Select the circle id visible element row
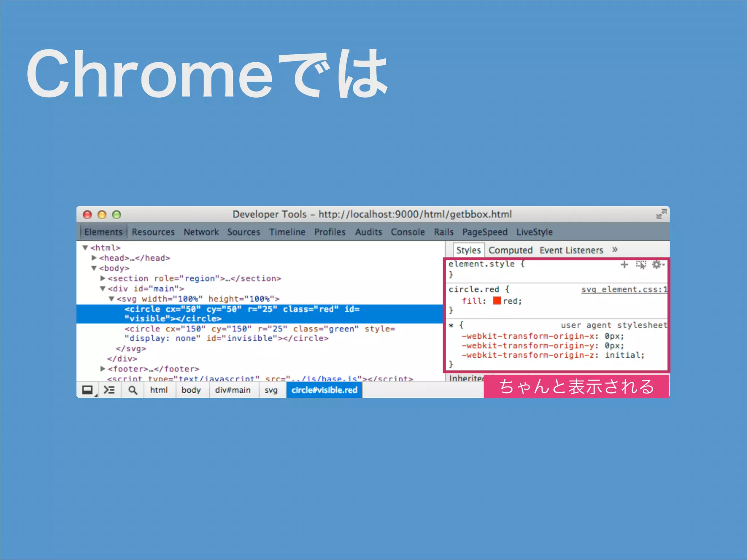747x560 pixels. click(x=260, y=314)
